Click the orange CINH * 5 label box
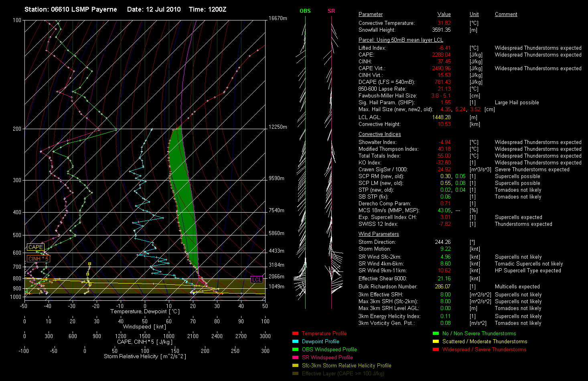Viewport: 588px width, 381px height. point(38,259)
